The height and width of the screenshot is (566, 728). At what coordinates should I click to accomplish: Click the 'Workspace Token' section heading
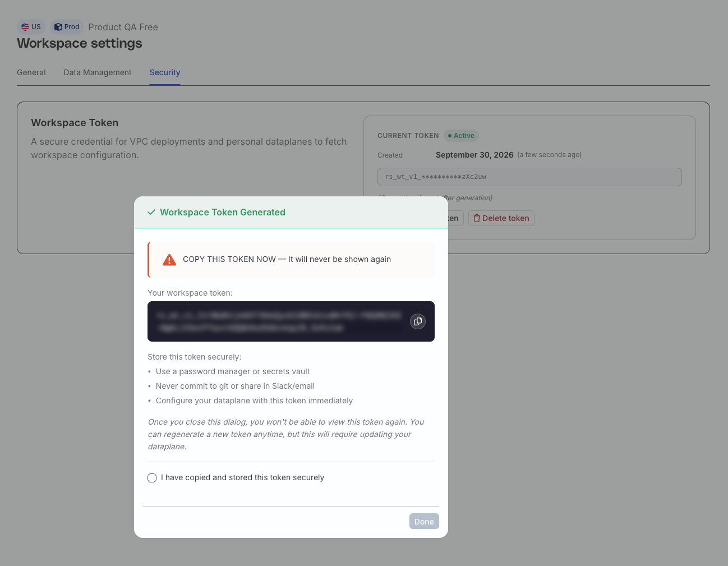pyautogui.click(x=75, y=123)
